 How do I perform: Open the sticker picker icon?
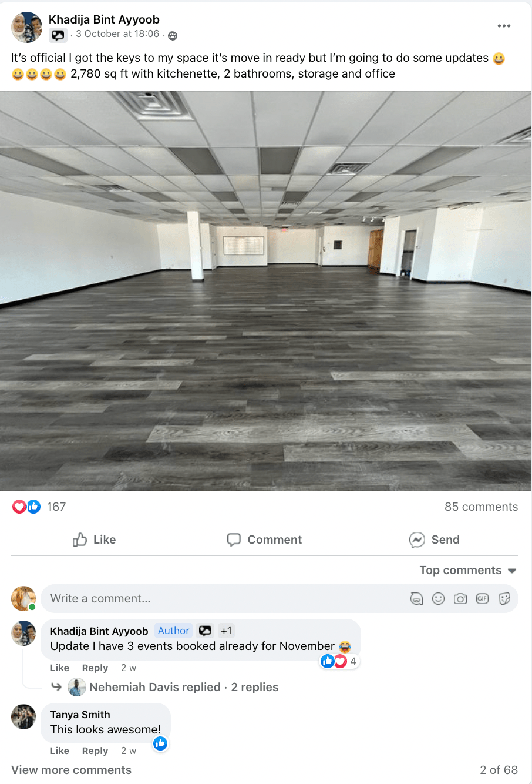504,599
